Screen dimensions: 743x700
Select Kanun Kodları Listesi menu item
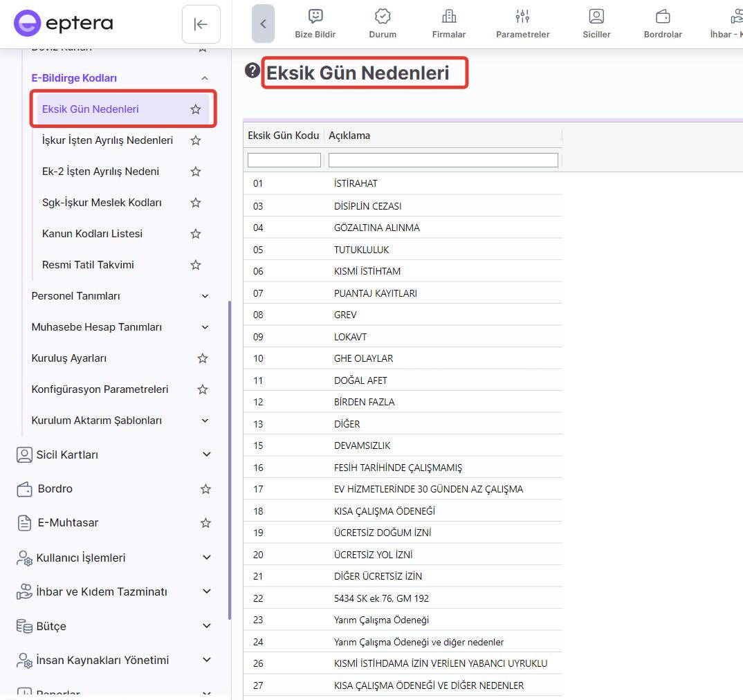coord(92,234)
